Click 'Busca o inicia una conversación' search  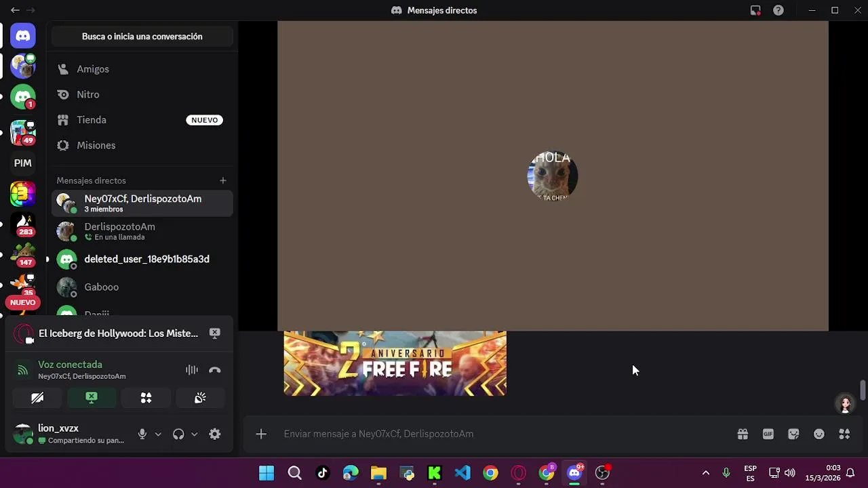142,37
